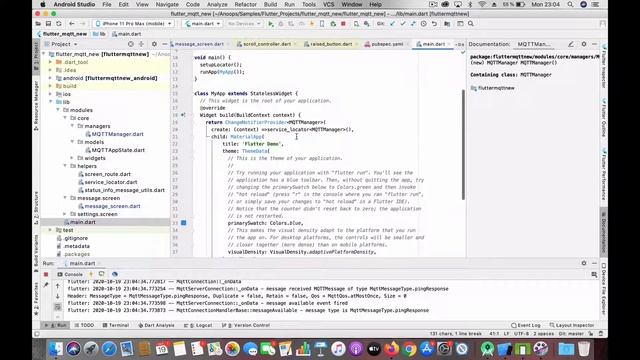Select the Console tab in Run panel
The image size is (640, 360).
(70, 274)
